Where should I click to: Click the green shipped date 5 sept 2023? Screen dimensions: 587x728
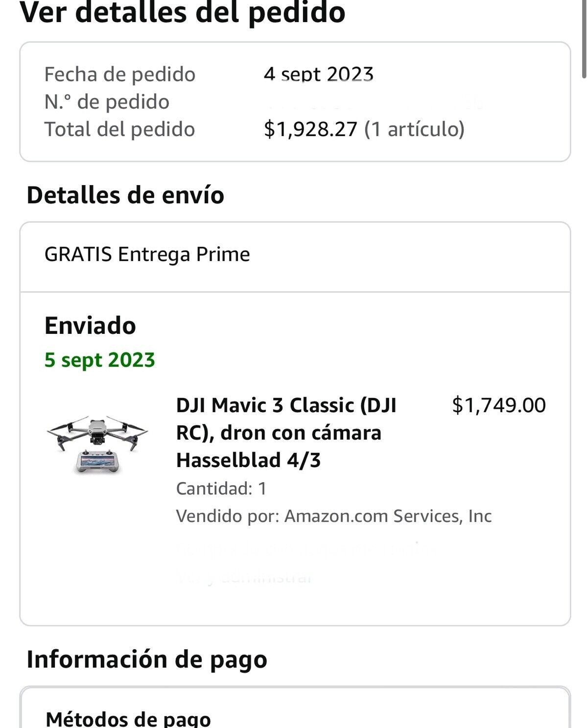tap(100, 360)
